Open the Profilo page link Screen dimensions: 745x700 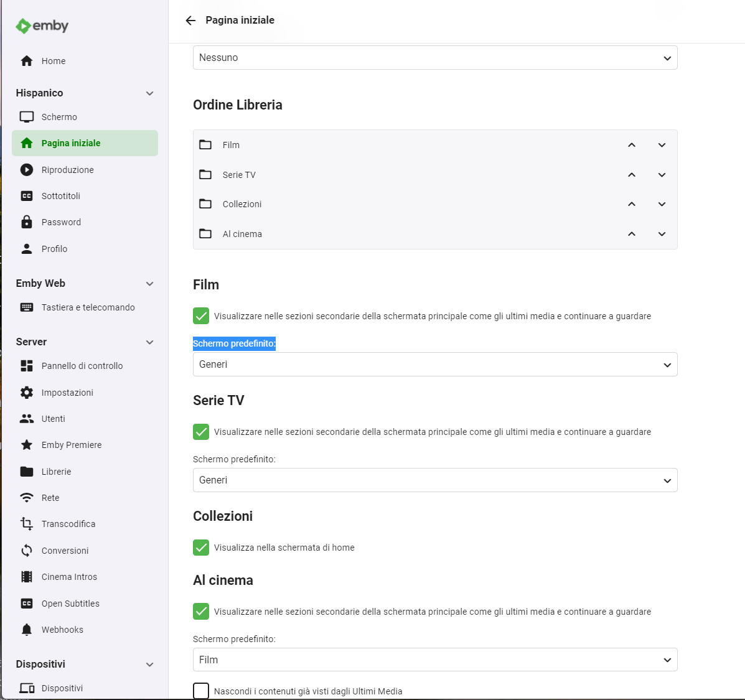(x=54, y=249)
